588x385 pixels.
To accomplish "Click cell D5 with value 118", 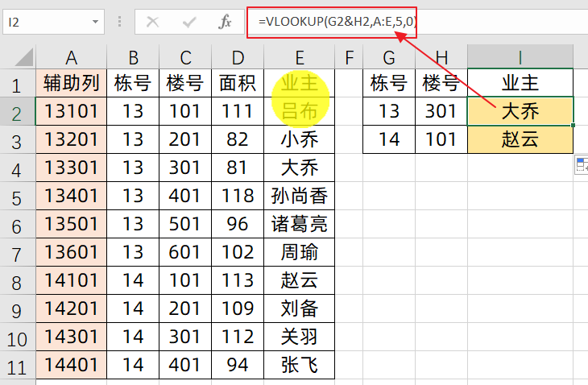I will 238,196.
